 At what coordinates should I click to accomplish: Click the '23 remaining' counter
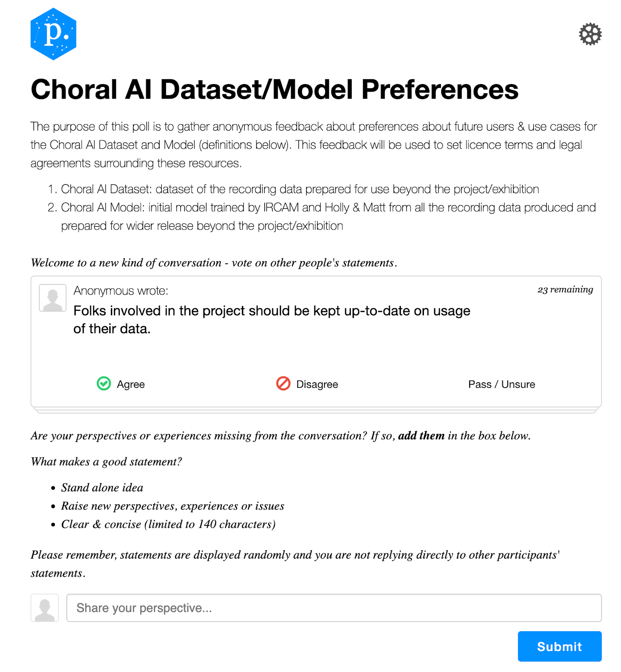565,289
